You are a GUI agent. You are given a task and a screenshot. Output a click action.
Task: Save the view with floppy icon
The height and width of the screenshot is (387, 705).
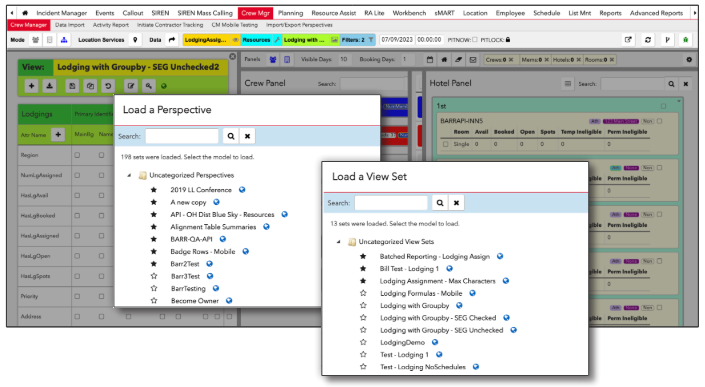(72, 86)
